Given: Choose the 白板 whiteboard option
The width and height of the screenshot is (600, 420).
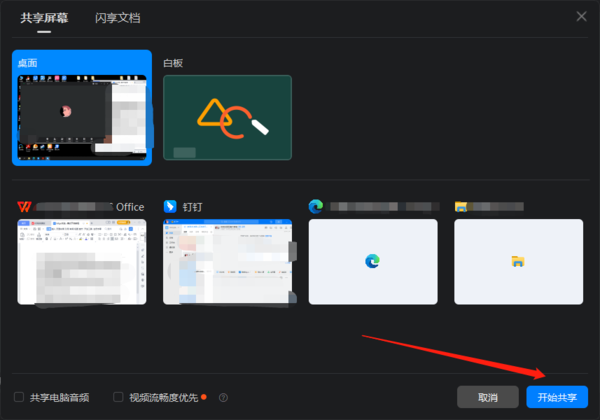Looking at the screenshot, I should [227, 117].
